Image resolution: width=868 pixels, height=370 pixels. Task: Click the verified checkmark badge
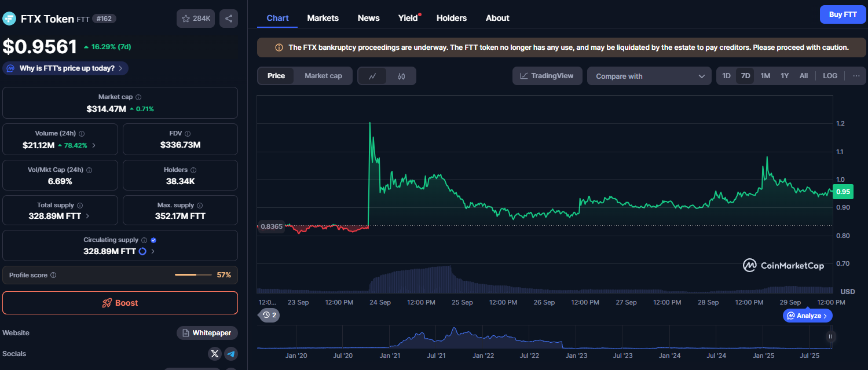153,240
